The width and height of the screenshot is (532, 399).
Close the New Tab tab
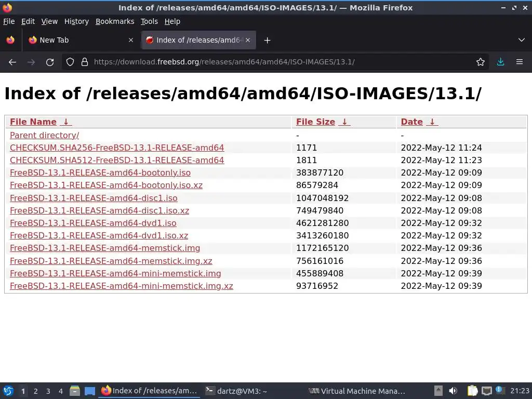coord(131,40)
